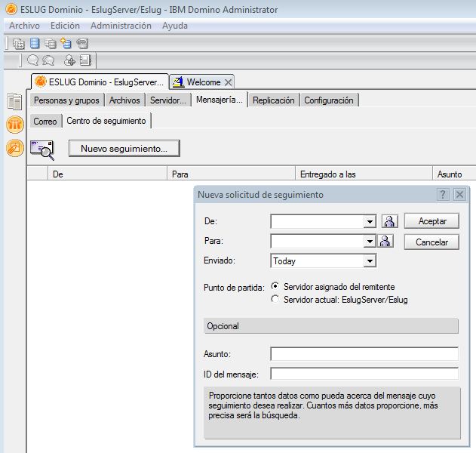Expand the Para field dropdown arrow
Viewport: 476px width, 453px height.
[x=370, y=242]
